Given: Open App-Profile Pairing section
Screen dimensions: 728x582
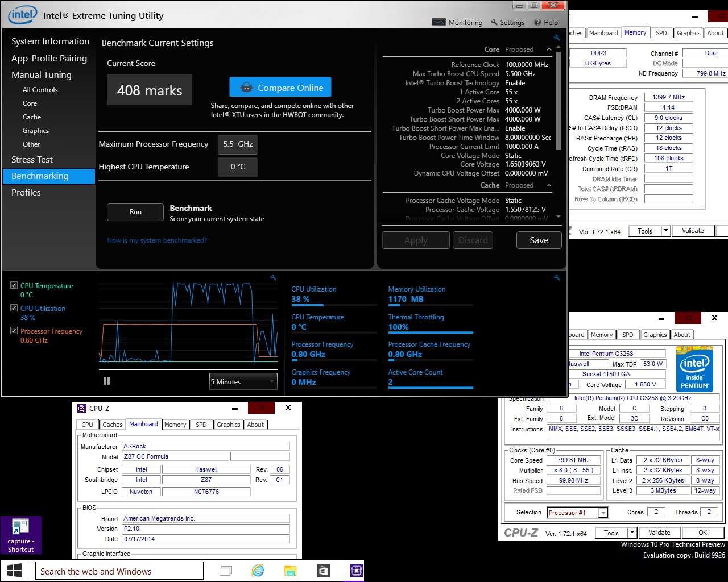Looking at the screenshot, I should click(49, 59).
